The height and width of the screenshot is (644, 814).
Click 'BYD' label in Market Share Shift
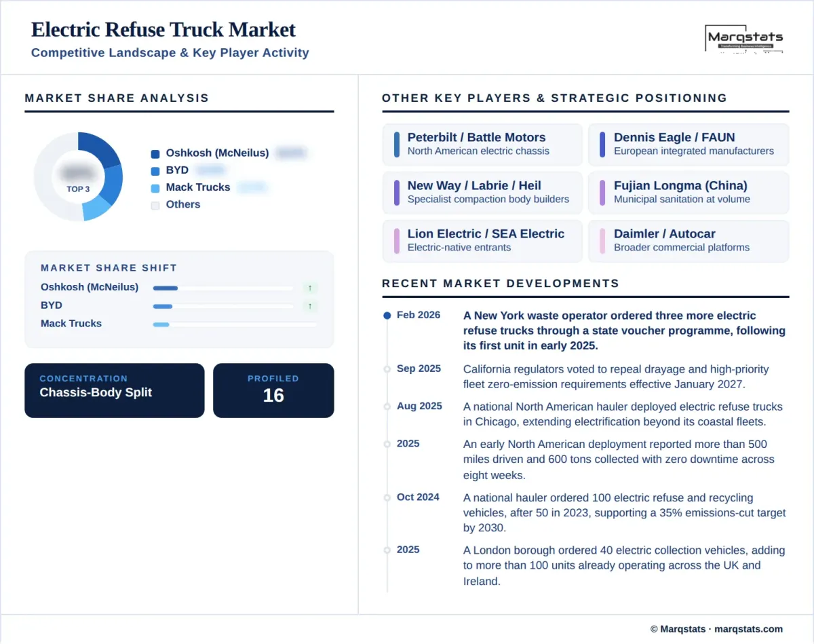[52, 305]
